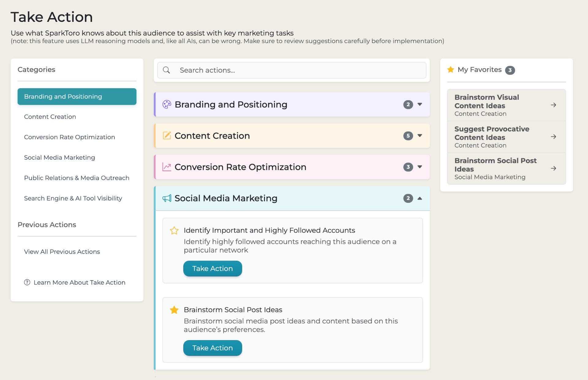This screenshot has width=588, height=380.
Task: Collapse the Social Media Marketing section
Action: tap(420, 198)
